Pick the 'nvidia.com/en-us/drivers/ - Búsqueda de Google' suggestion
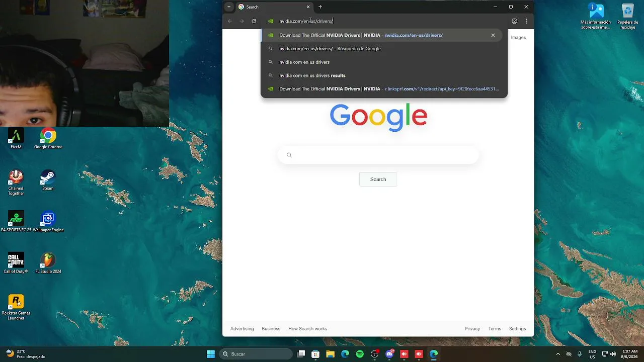 (383, 49)
